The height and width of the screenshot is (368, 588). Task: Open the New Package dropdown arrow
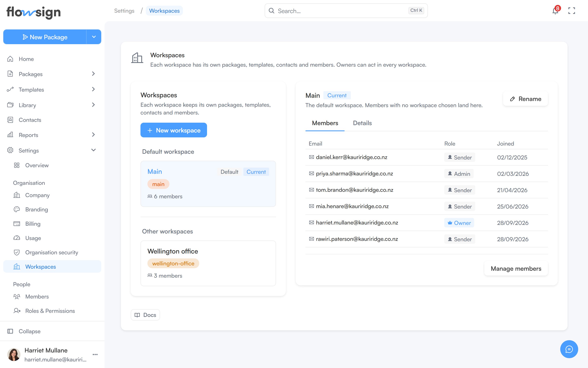coord(94,37)
